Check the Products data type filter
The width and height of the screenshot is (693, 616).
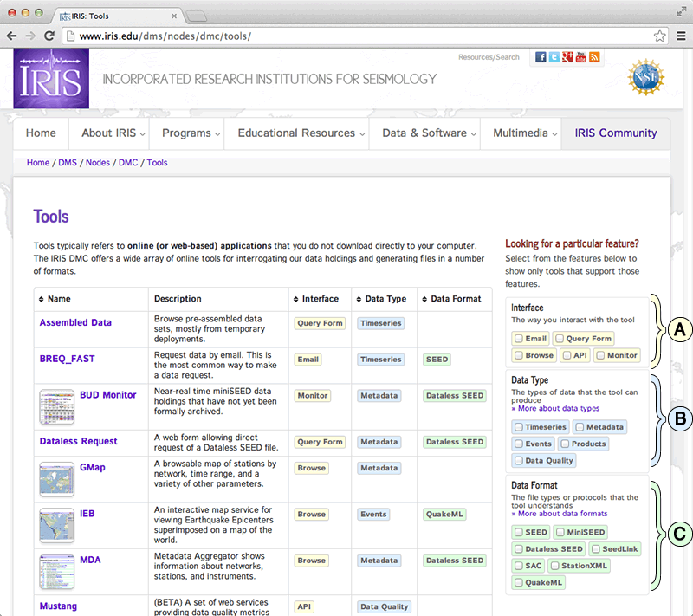pyautogui.click(x=565, y=444)
